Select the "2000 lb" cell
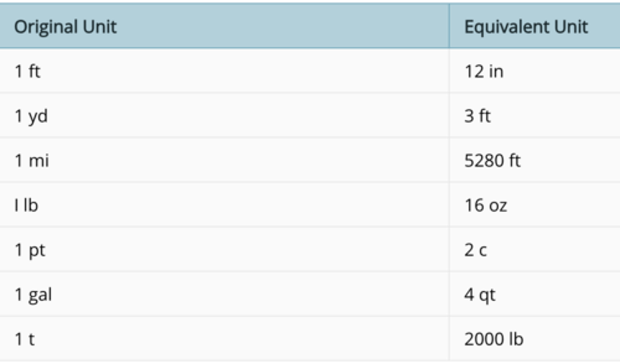This screenshot has height=364, width=620. click(x=493, y=339)
